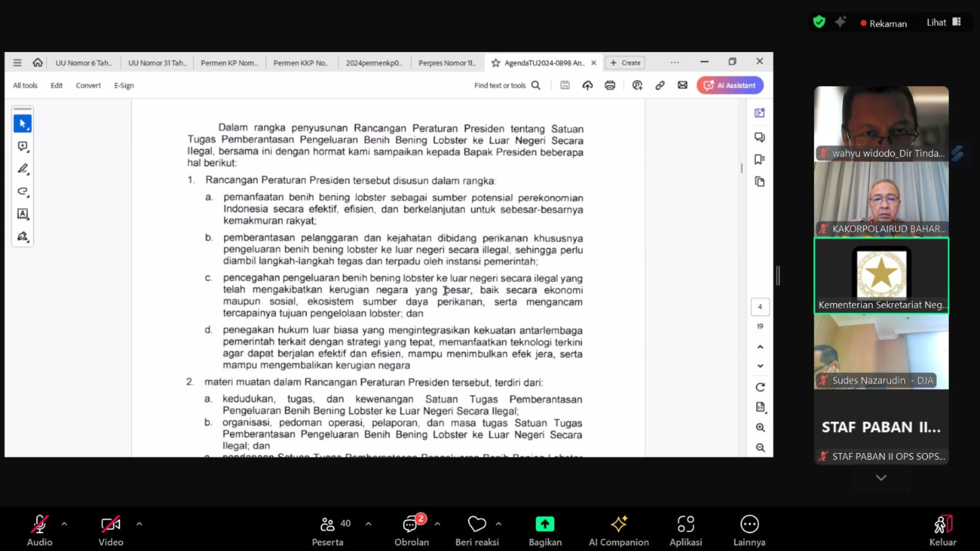Zoom in on the PDF page
The width and height of the screenshot is (980, 551).
760,428
